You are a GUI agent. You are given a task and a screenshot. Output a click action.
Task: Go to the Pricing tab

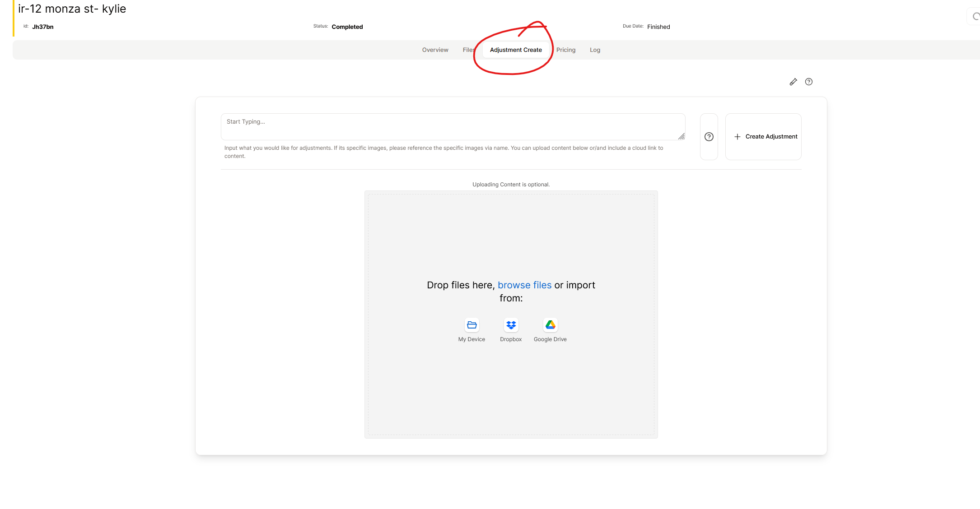point(565,50)
